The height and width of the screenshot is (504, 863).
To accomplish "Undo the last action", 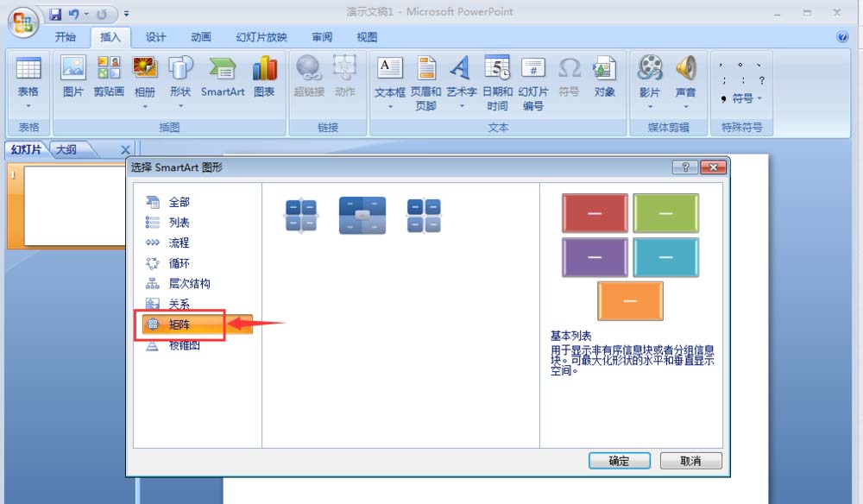I will [x=73, y=15].
